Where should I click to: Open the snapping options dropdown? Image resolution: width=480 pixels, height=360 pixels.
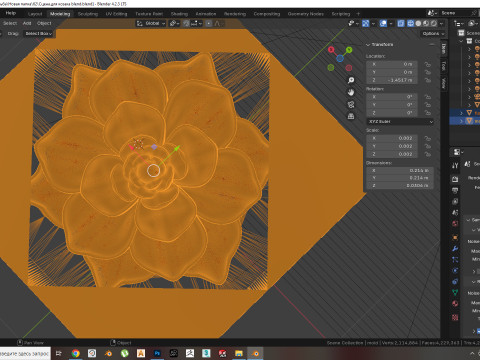point(196,23)
